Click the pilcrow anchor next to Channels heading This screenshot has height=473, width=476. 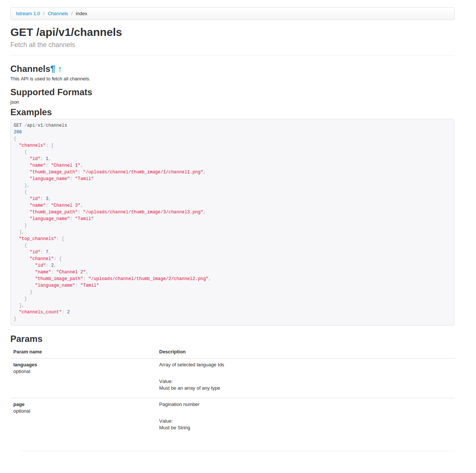point(53,69)
